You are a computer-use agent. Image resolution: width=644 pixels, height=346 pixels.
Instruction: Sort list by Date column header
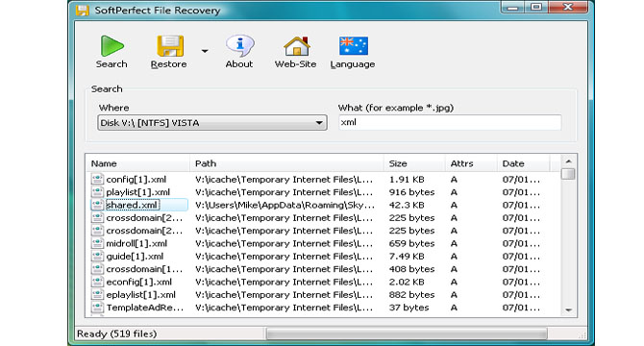(x=513, y=163)
